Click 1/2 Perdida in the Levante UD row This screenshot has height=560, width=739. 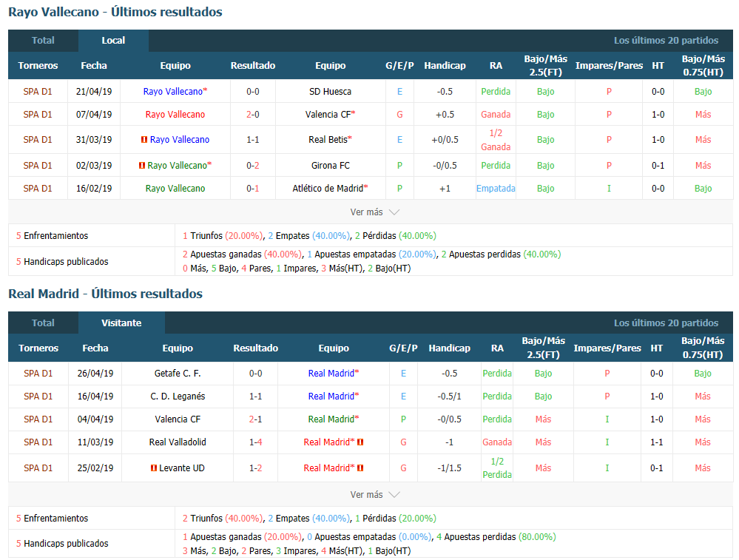(x=497, y=468)
